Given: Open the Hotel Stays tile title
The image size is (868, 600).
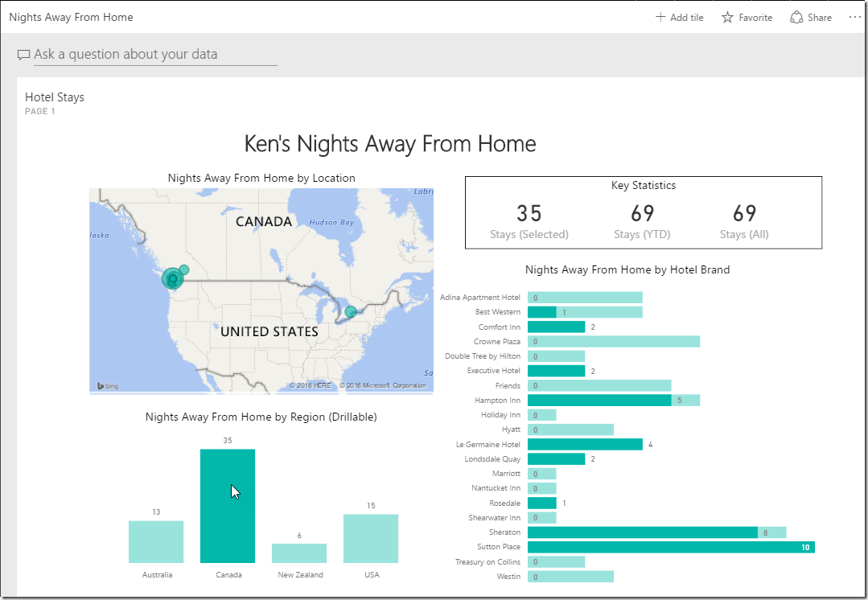Looking at the screenshot, I should (55, 97).
